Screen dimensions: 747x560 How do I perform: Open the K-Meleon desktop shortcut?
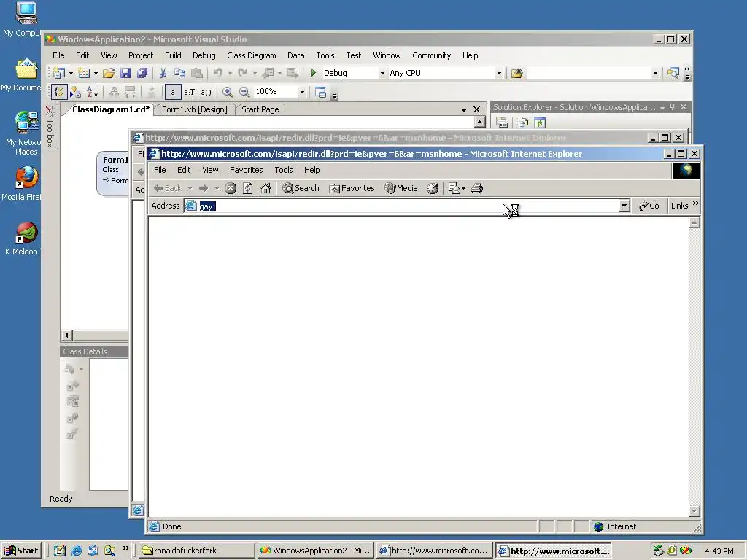tap(26, 233)
